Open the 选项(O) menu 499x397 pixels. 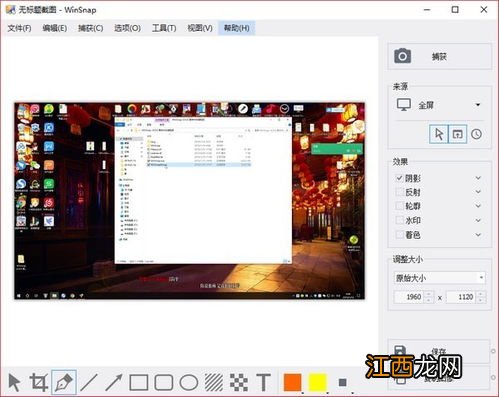127,28
